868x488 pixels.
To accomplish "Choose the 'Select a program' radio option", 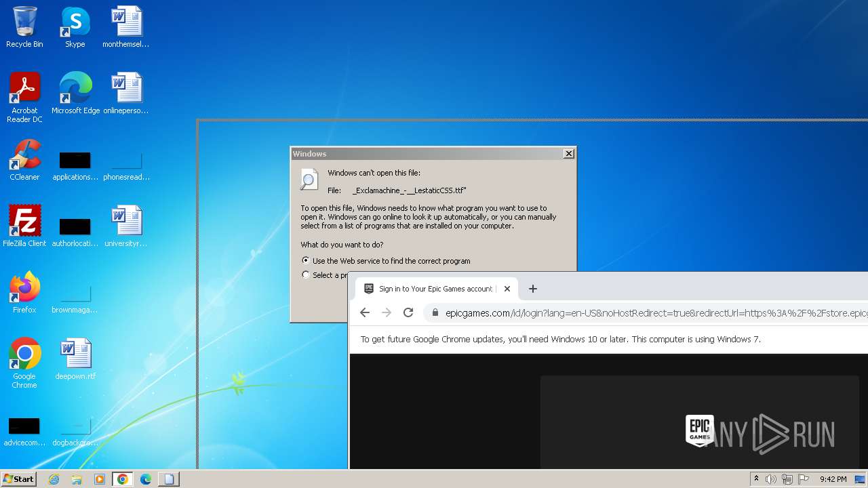I will pos(306,274).
